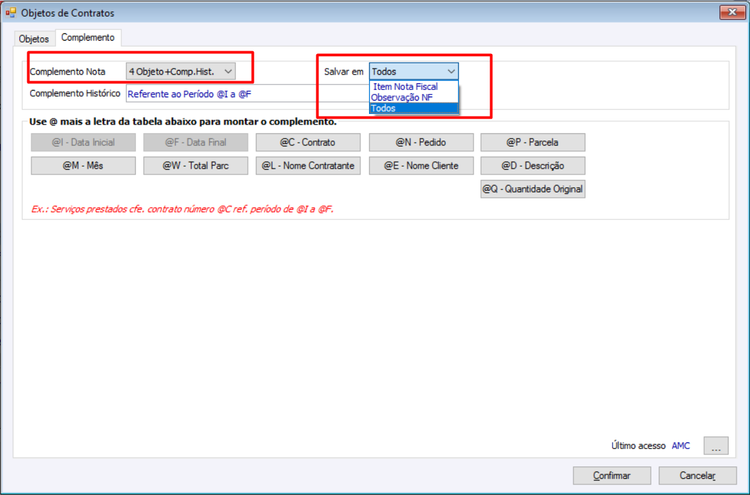Click the Complemento Histórico label

[x=75, y=93]
